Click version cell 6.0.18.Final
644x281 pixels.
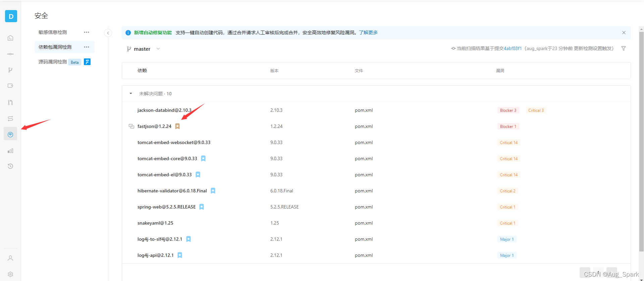pos(282,191)
